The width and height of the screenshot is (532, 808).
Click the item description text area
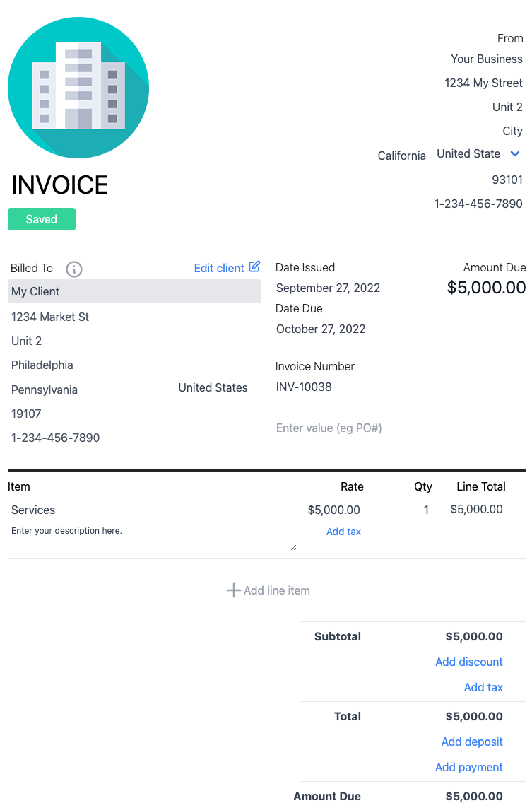click(106, 530)
